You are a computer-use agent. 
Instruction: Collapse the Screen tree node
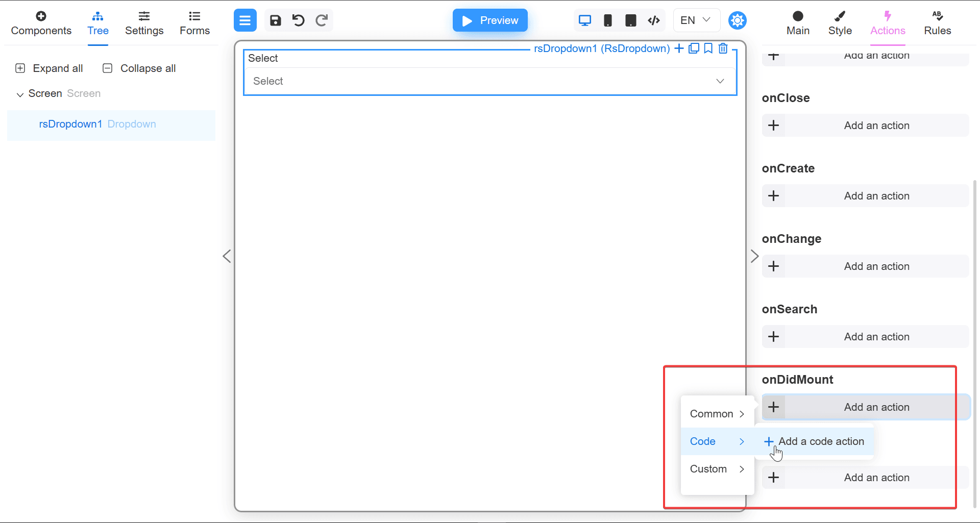pyautogui.click(x=20, y=94)
